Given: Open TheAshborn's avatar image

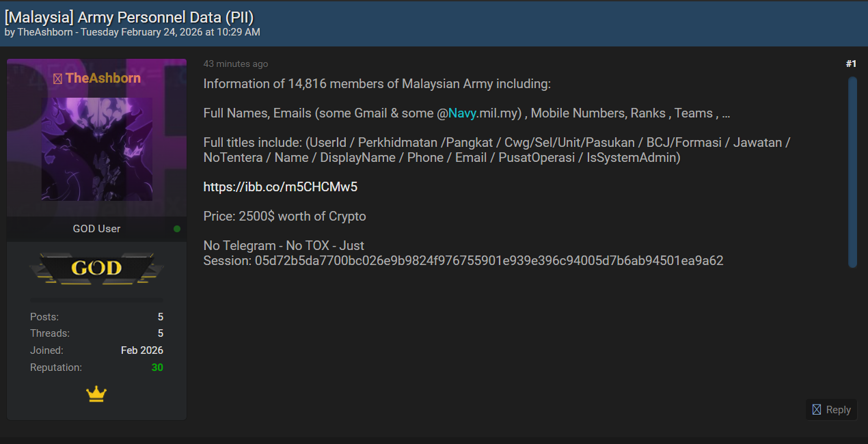Looking at the screenshot, I should click(x=96, y=149).
